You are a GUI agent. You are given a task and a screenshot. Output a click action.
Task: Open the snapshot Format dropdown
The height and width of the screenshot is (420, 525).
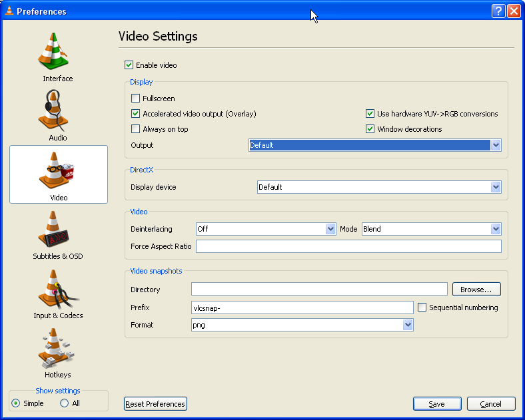point(302,325)
